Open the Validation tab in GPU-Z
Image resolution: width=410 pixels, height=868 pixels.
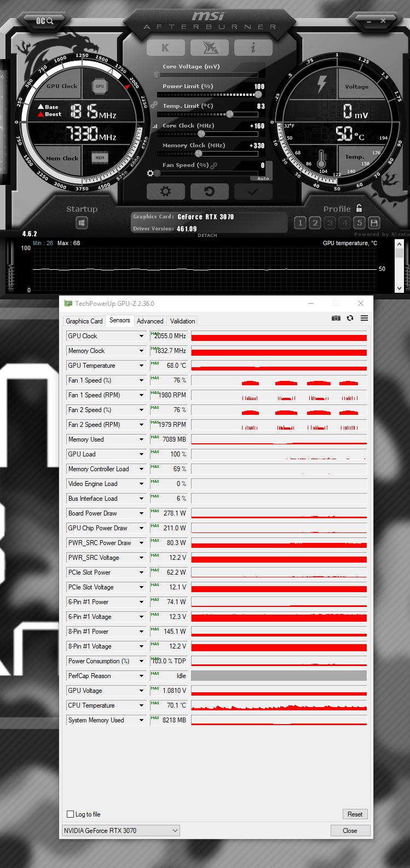(x=182, y=321)
